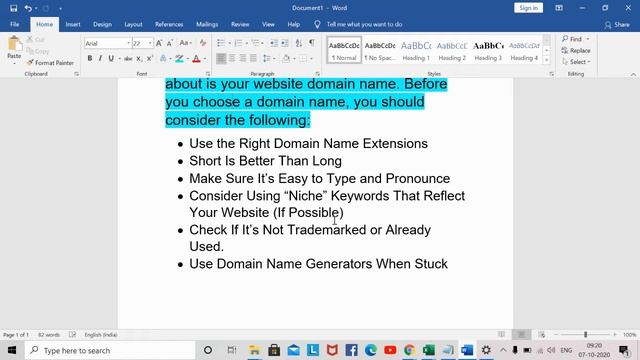640x360 pixels.
Task: Switch to Print Layout view
Action: pos(521,335)
